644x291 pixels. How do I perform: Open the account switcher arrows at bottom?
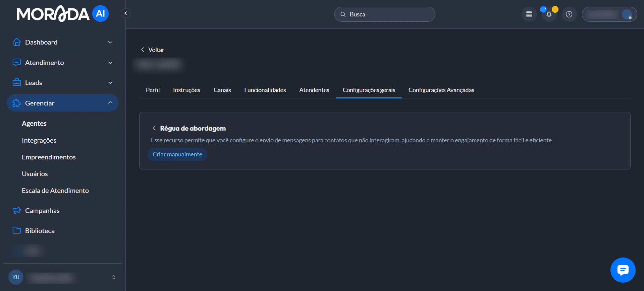click(114, 277)
